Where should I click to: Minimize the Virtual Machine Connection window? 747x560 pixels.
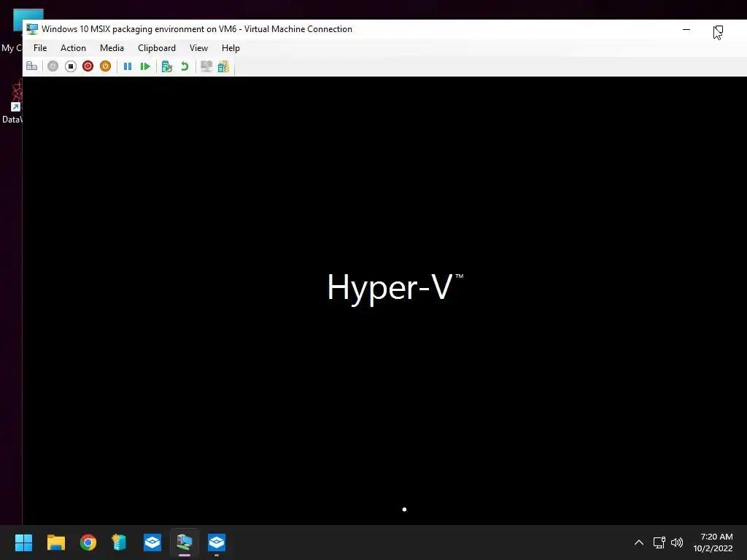click(686, 29)
